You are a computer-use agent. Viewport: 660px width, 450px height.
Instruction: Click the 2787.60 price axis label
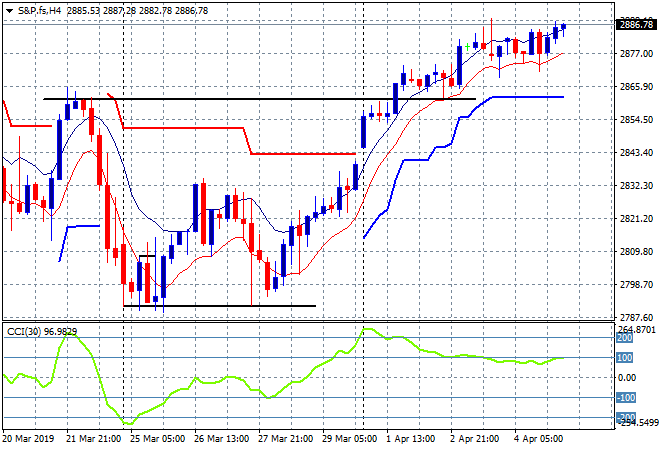point(637,317)
